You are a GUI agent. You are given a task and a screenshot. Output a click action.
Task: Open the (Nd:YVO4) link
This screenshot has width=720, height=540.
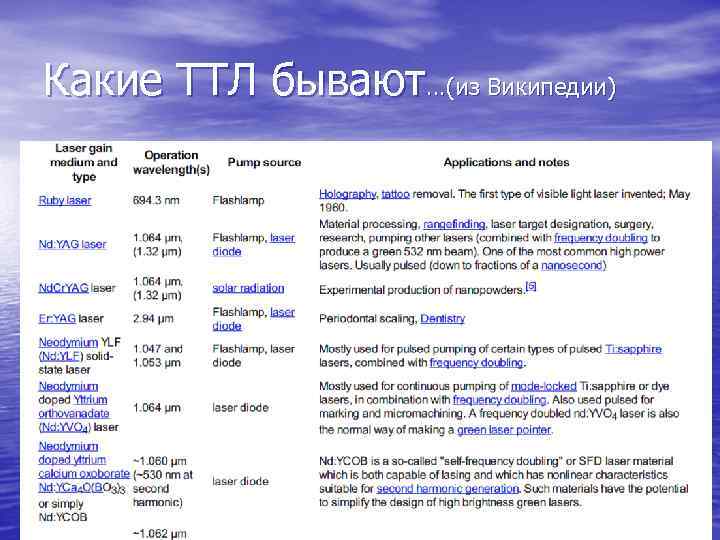(x=64, y=428)
